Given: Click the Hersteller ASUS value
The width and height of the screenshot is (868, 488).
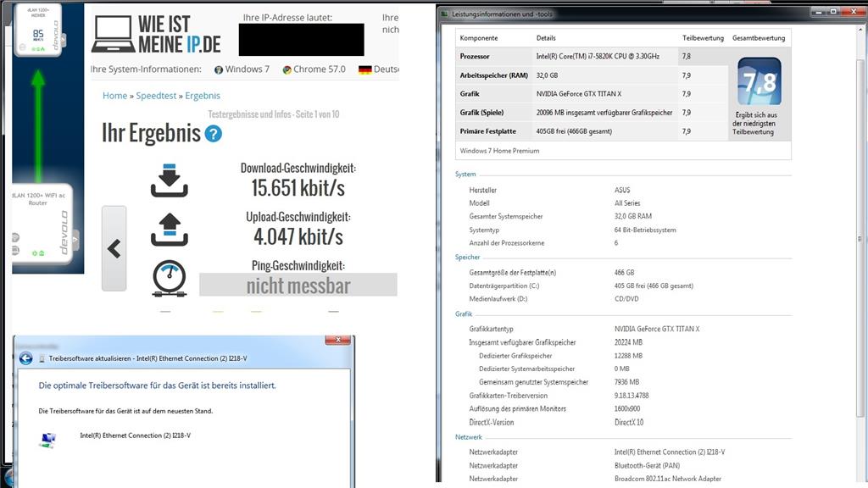Looking at the screenshot, I should pos(622,190).
